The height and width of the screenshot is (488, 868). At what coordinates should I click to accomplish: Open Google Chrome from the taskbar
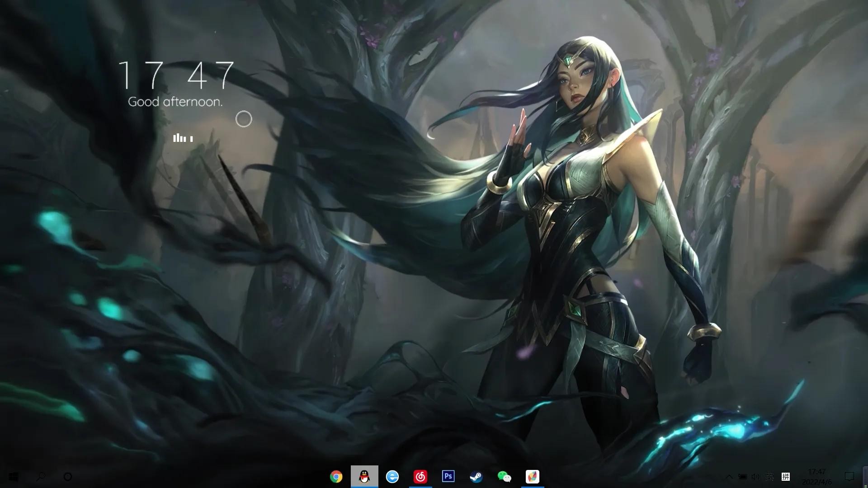pos(336,477)
